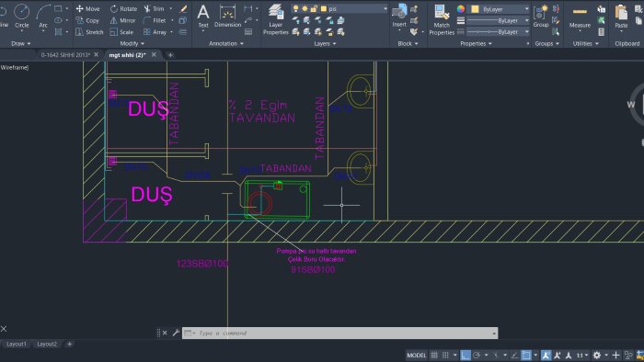Toggle snap mode in status bar
The height and width of the screenshot is (362, 644).
(445, 355)
